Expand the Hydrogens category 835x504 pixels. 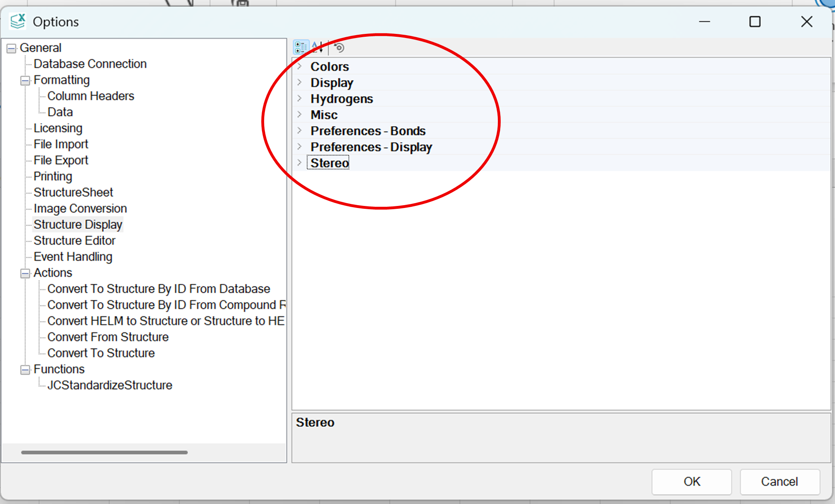[x=299, y=99]
